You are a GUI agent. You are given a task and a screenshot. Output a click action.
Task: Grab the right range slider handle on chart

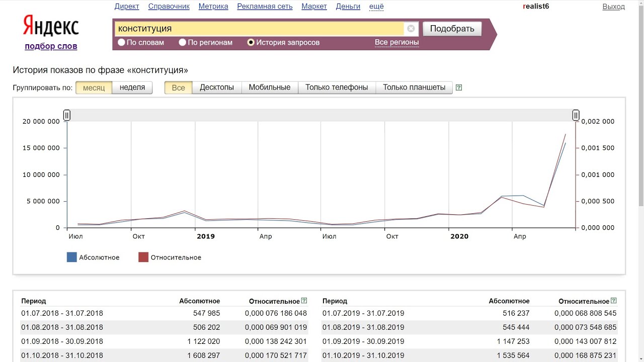[576, 115]
